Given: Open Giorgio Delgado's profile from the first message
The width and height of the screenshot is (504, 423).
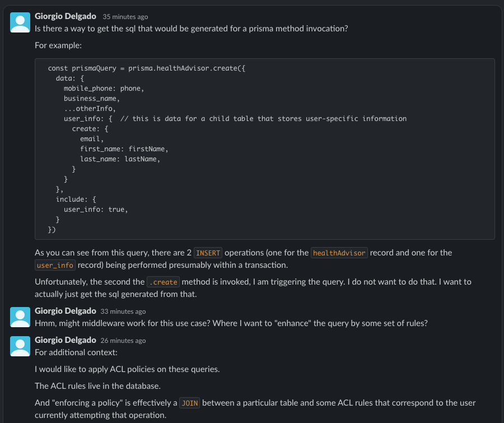Looking at the screenshot, I should [66, 16].
